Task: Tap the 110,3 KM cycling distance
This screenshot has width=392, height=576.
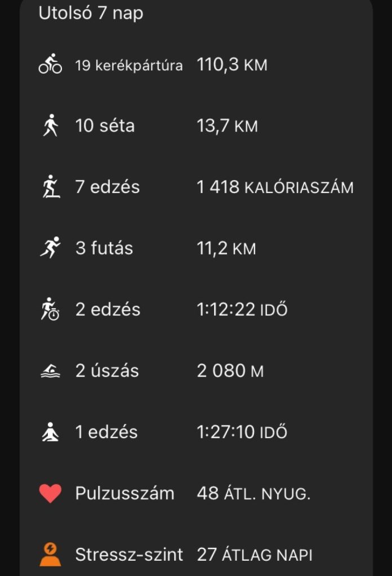Action: tap(232, 65)
